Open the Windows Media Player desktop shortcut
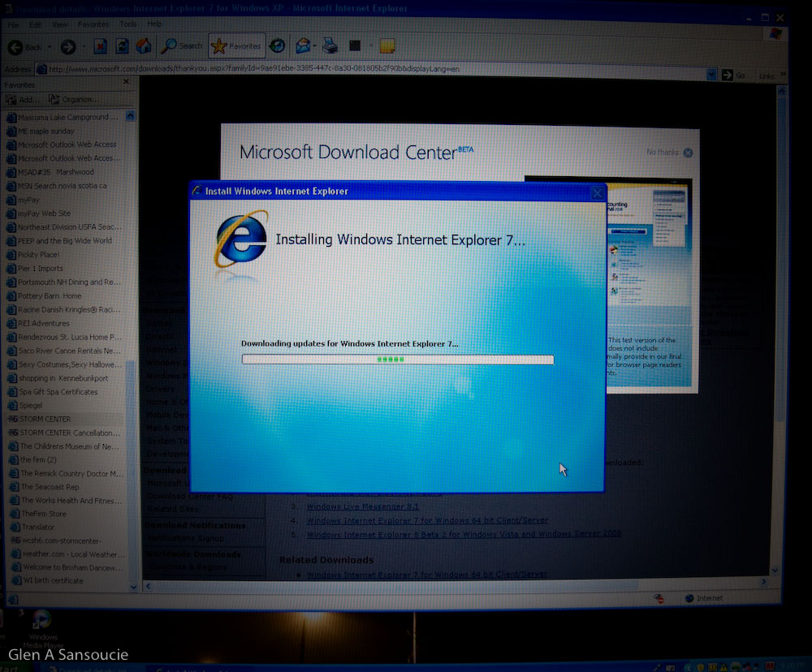 coord(42,628)
